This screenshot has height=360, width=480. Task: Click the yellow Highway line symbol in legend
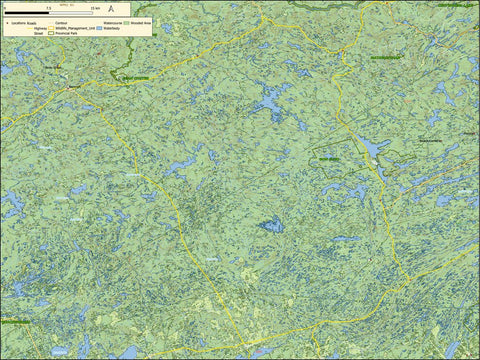pos(30,28)
